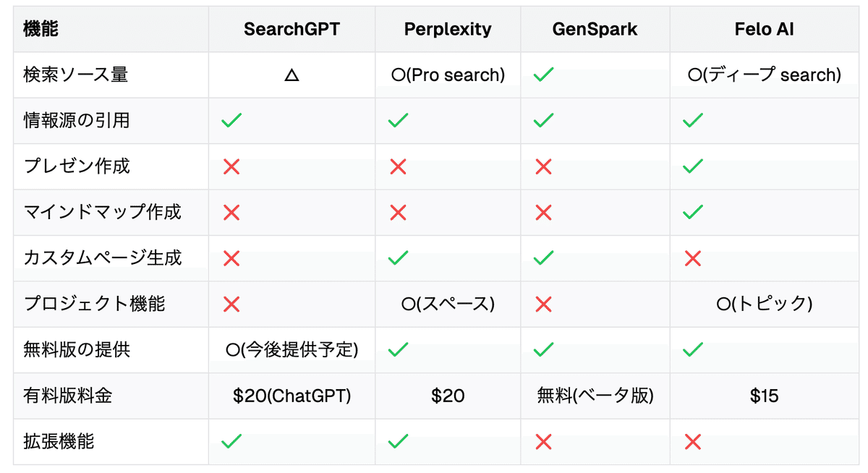
Task: Click the green checkmark for SearchGPT 情報源の引用
Action: (x=231, y=121)
